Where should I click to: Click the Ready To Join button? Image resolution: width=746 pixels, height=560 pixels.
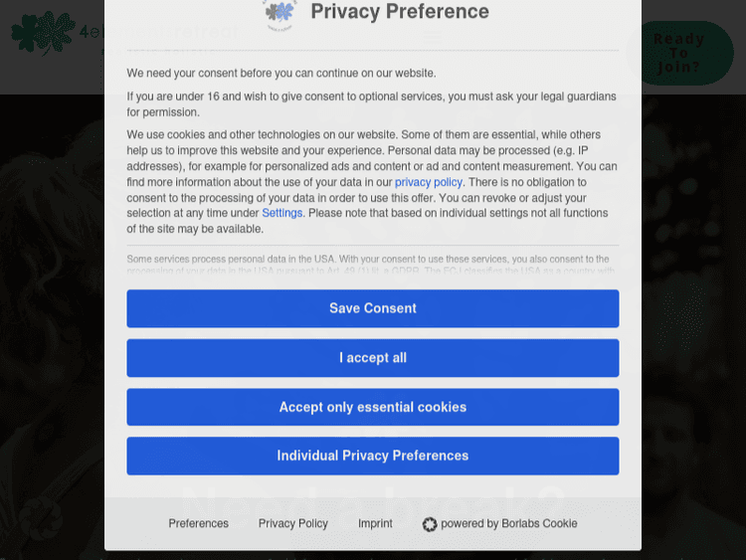(678, 53)
